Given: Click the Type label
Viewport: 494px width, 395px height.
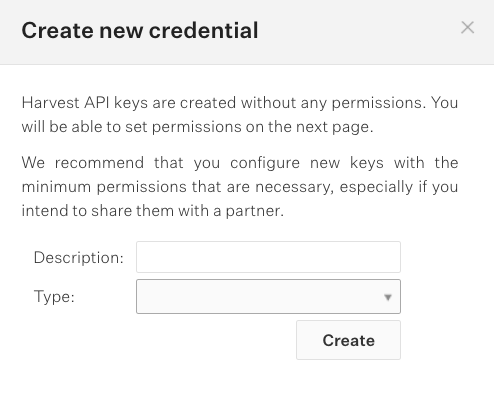Looking at the screenshot, I should point(54,296).
